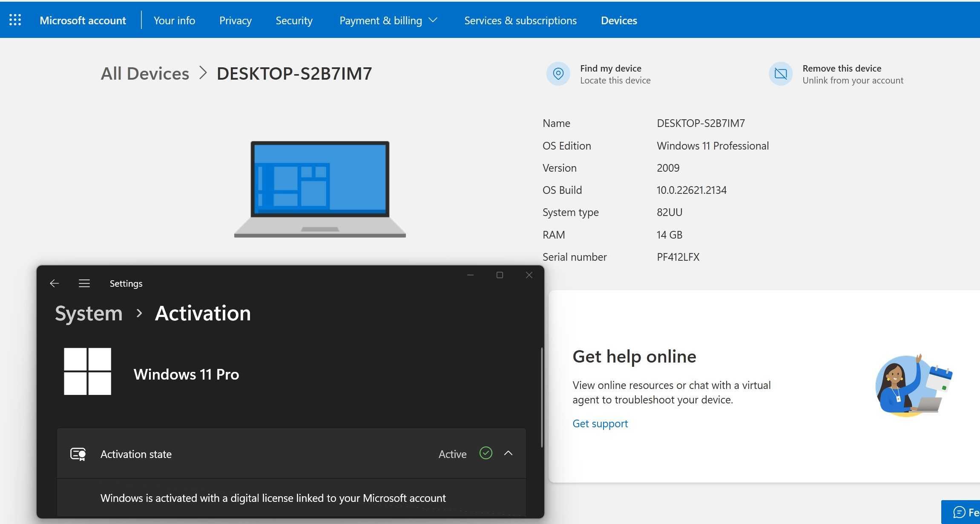Click the DESKTOP-S2B7IM7 name value
The width and height of the screenshot is (980, 524).
click(701, 123)
